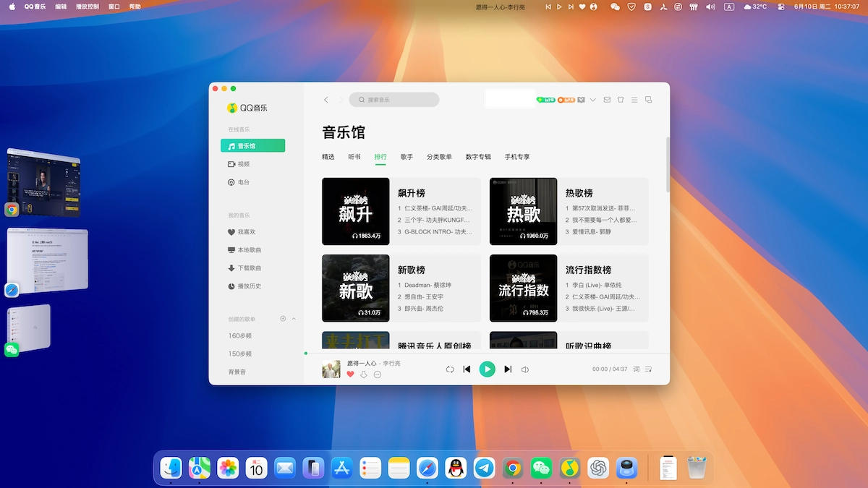Image resolution: width=868 pixels, height=488 pixels.
Task: Click the QQ音乐 logo in sidebar
Action: (x=247, y=108)
